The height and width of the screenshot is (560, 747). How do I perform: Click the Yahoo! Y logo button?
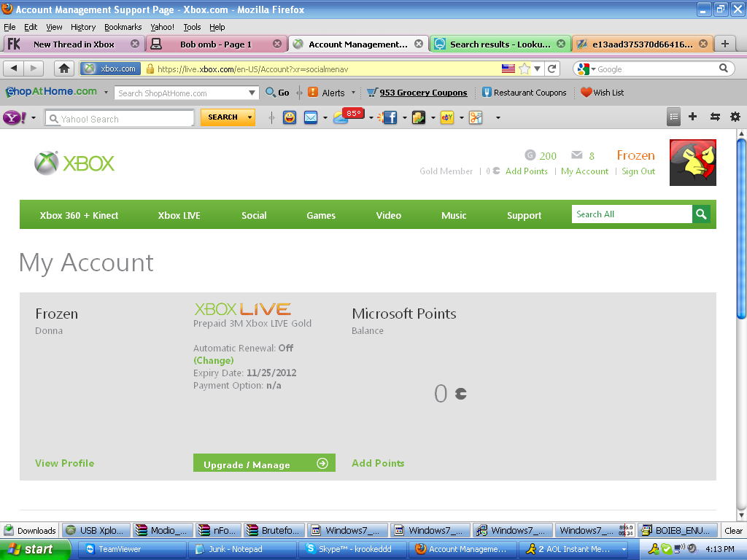point(15,117)
